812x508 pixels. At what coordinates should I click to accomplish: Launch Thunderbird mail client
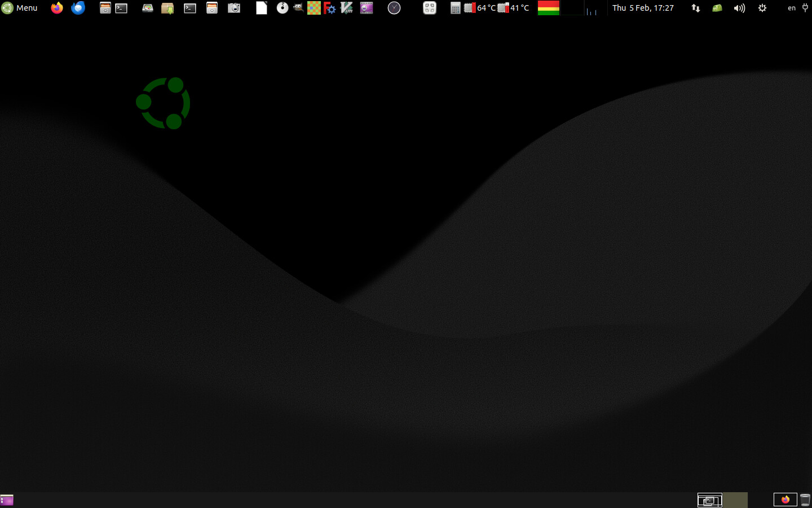coord(78,8)
